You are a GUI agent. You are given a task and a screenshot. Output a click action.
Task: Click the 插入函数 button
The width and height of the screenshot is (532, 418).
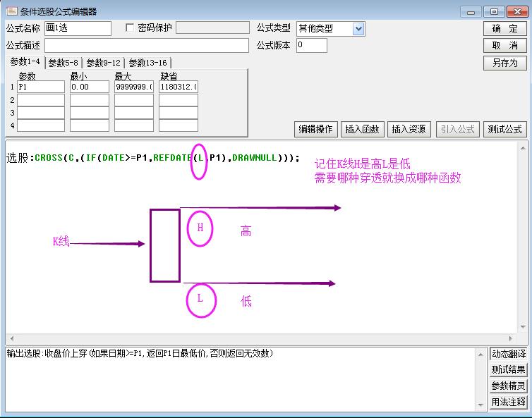pyautogui.click(x=362, y=129)
